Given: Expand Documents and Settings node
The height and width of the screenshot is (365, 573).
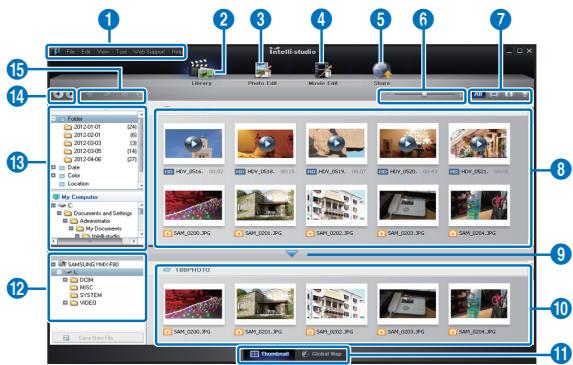Looking at the screenshot, I should (x=59, y=213).
